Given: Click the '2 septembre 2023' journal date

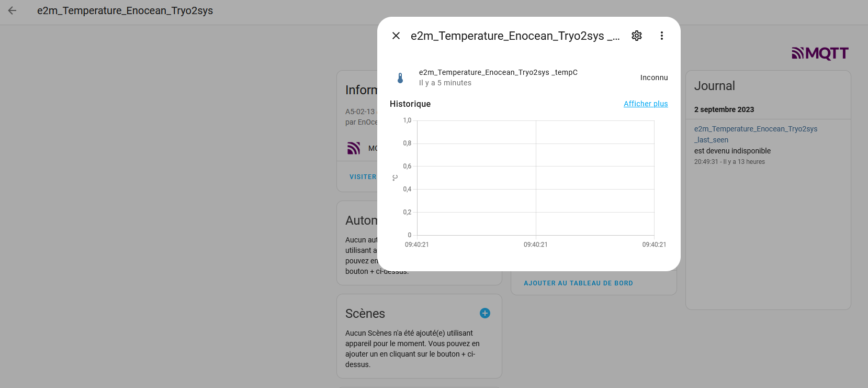Looking at the screenshot, I should [724, 109].
